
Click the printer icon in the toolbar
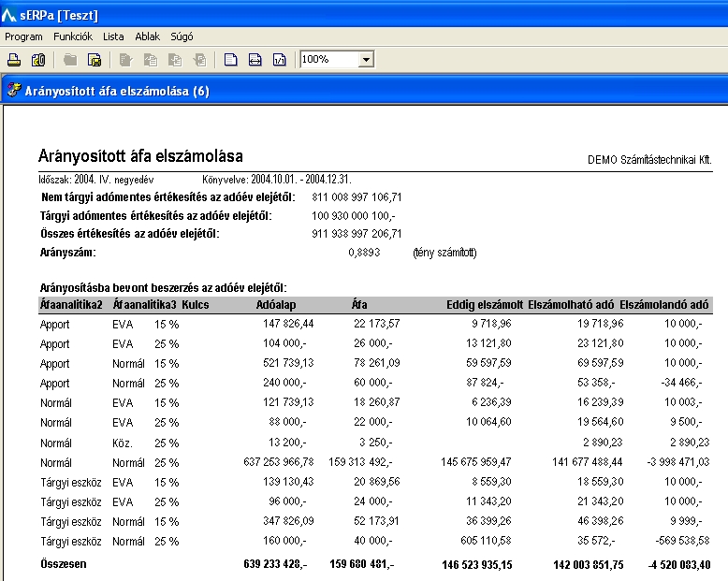(14, 60)
